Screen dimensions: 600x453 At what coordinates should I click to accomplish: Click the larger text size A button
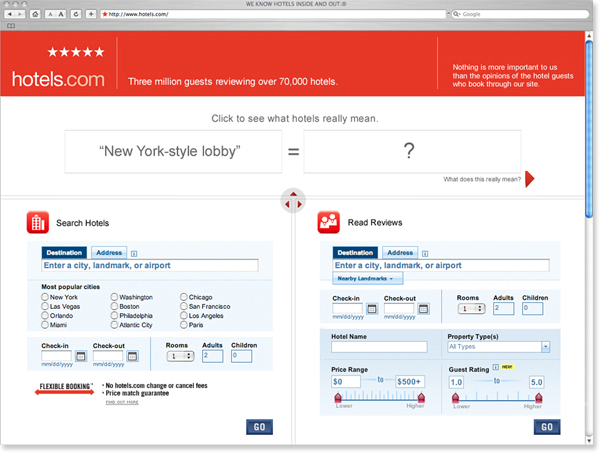coord(61,14)
